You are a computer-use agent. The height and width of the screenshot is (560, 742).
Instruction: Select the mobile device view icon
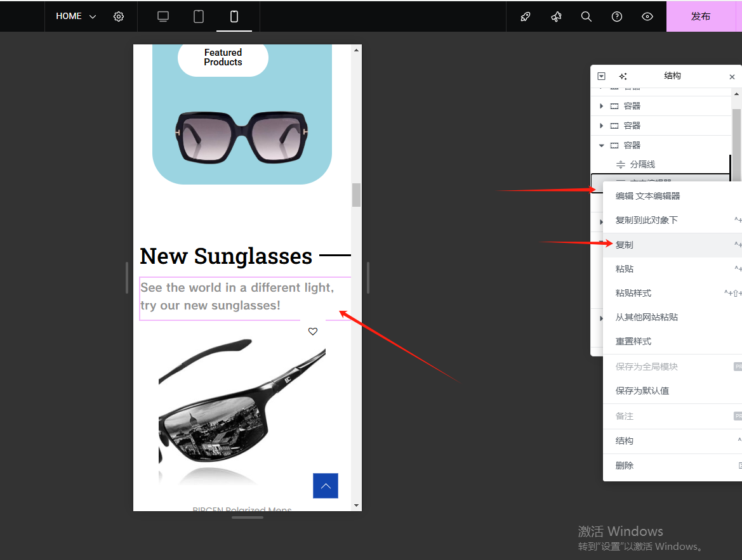(x=234, y=16)
